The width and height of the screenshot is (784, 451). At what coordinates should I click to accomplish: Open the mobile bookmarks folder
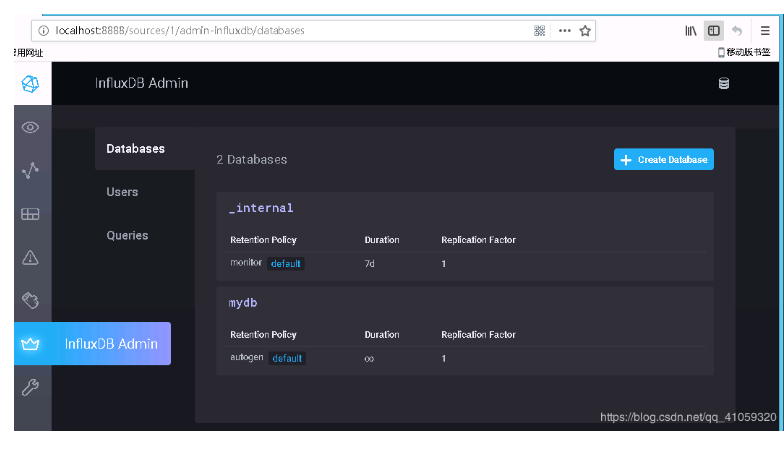click(x=744, y=52)
